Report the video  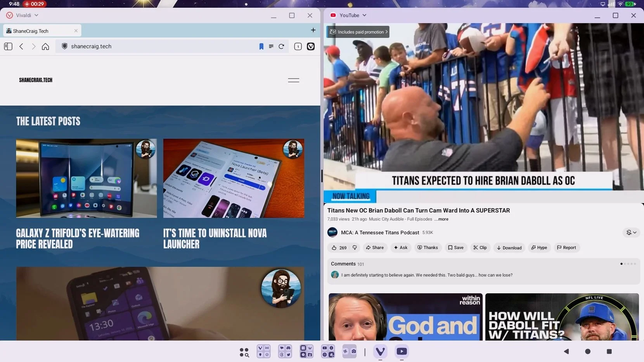click(x=566, y=248)
